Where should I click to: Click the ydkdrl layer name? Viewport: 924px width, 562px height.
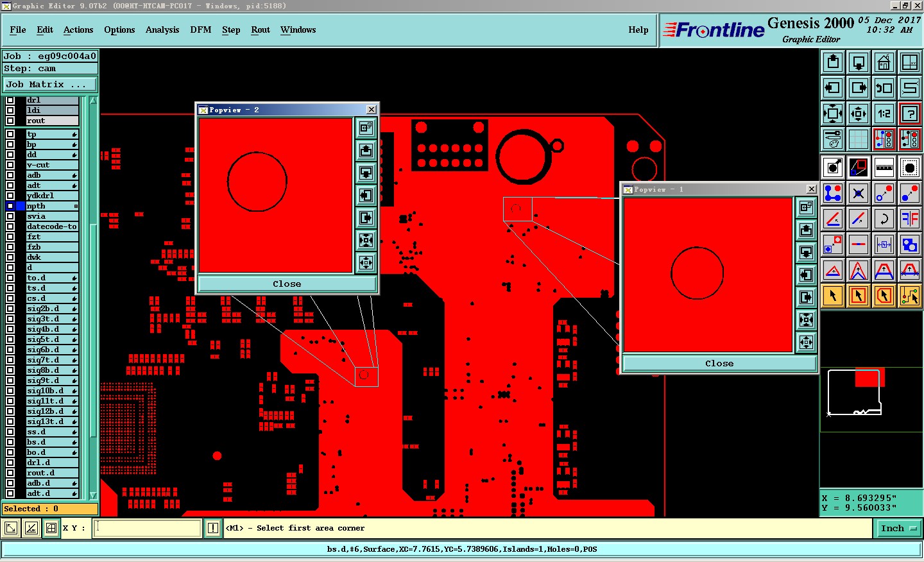(x=52, y=196)
